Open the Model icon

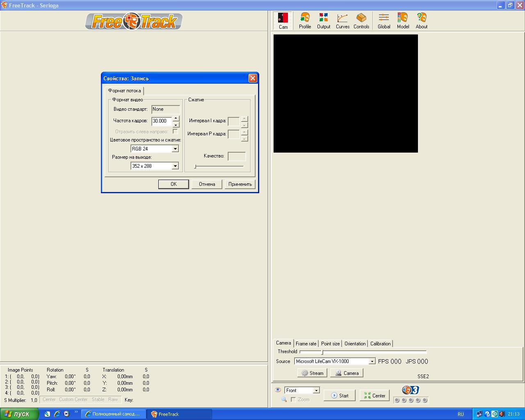point(403,21)
